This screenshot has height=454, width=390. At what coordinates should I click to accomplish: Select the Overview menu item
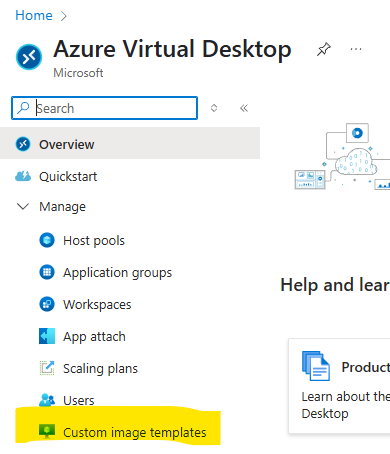(130, 144)
